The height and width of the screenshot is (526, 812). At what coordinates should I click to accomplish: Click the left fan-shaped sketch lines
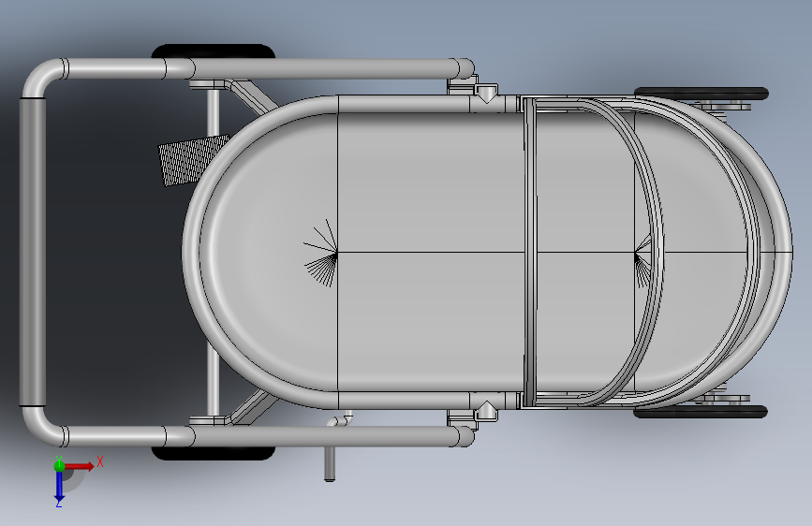321,253
